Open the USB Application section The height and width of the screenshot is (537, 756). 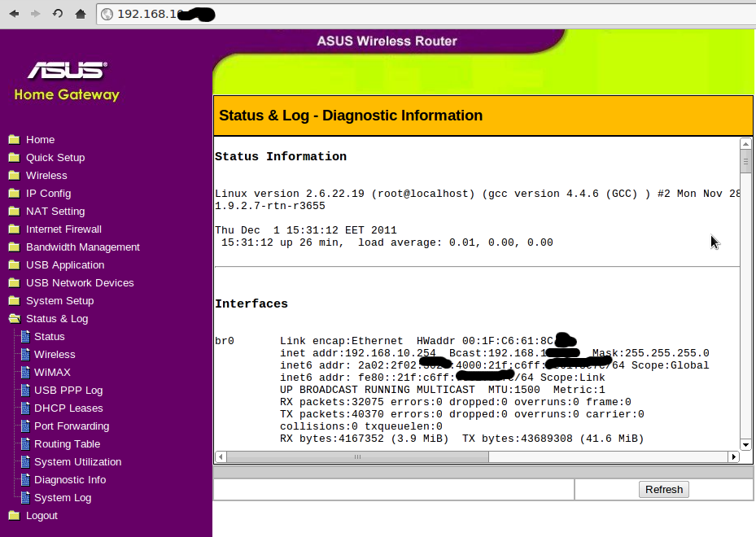[x=65, y=265]
